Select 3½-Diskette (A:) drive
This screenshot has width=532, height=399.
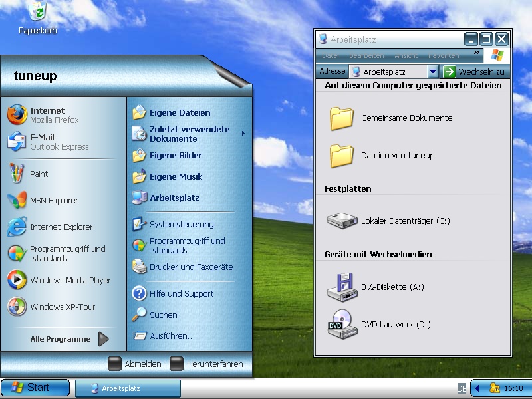click(x=376, y=287)
